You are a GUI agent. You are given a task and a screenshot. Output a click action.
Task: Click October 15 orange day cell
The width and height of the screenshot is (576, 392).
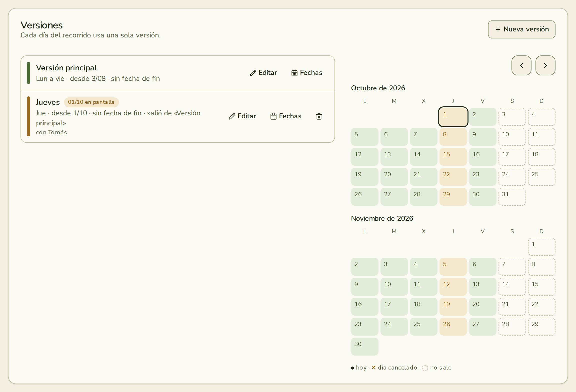point(453,157)
